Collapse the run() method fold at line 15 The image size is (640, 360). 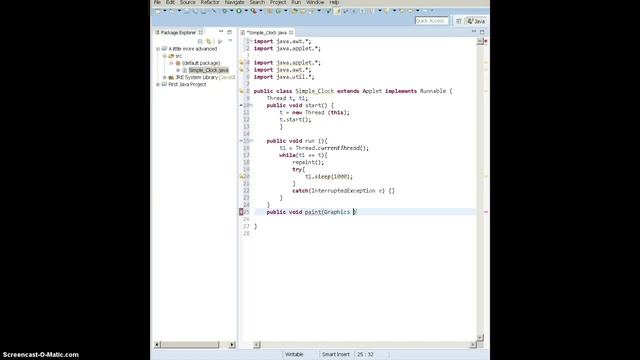click(251, 141)
